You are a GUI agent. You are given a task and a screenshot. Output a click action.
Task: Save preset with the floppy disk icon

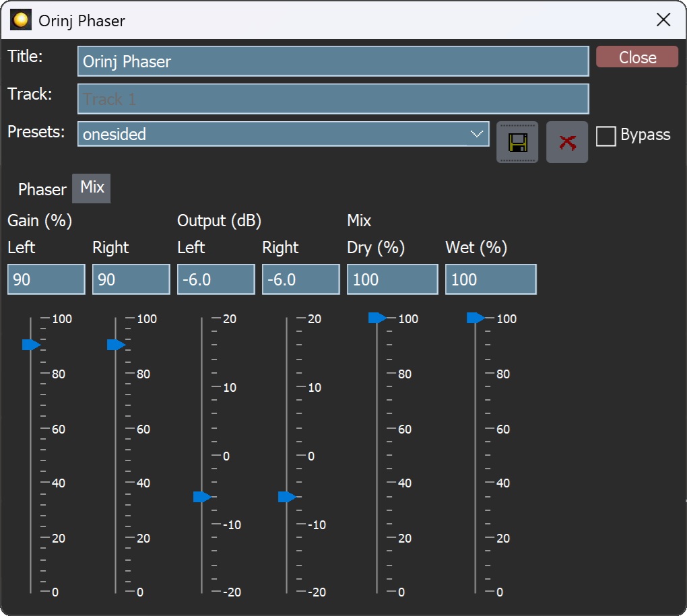[x=517, y=142]
